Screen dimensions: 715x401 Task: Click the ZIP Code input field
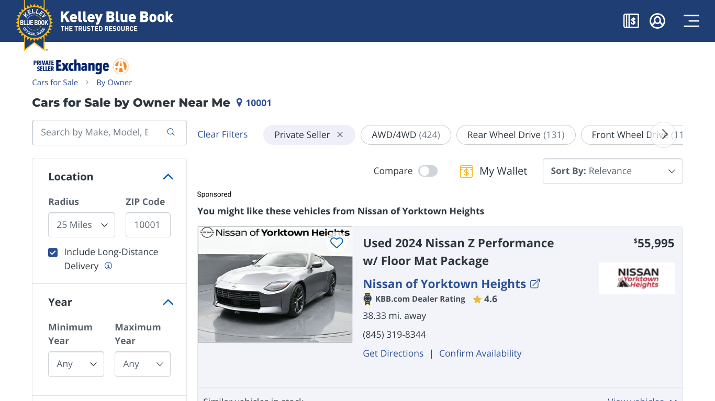[x=148, y=225]
